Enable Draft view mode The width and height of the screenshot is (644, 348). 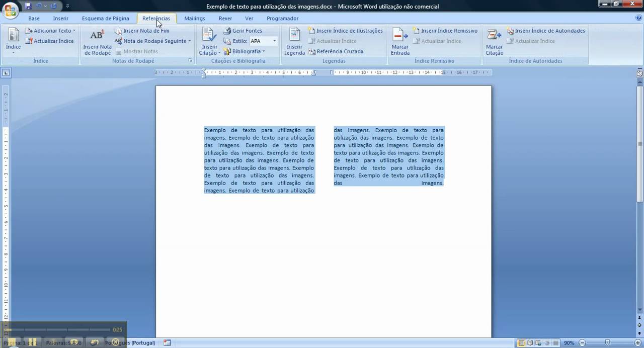click(x=555, y=342)
